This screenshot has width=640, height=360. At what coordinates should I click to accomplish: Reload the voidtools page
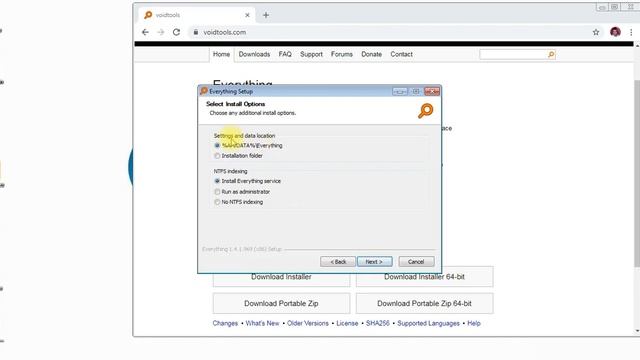pyautogui.click(x=176, y=32)
